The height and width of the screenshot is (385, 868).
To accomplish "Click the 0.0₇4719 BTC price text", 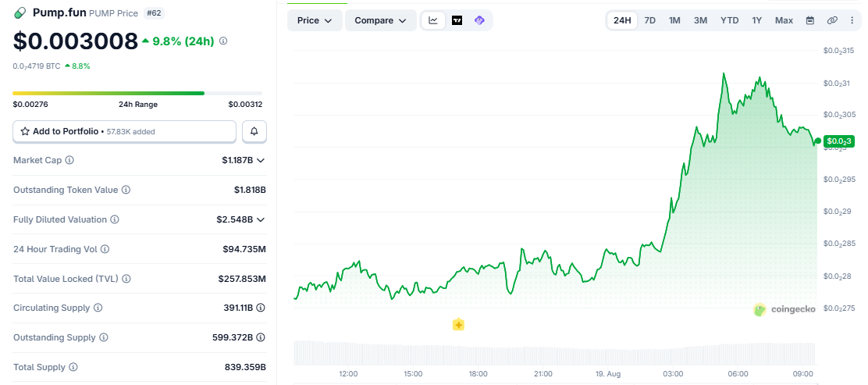I will pyautogui.click(x=37, y=66).
